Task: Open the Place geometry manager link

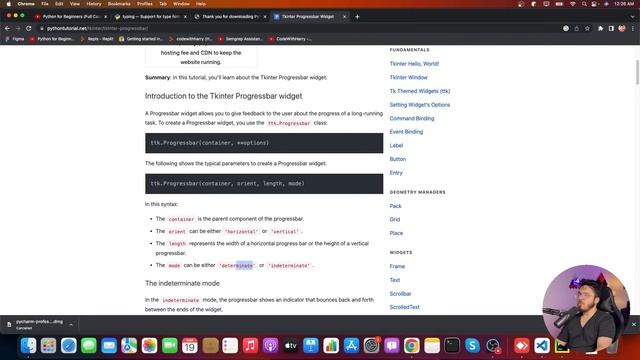Action: [396, 233]
